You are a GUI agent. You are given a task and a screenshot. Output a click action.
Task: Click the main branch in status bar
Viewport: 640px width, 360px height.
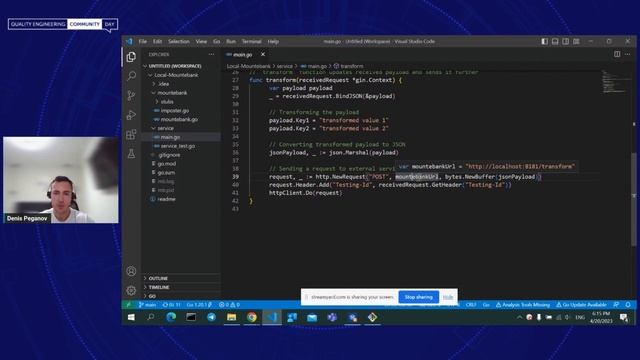click(x=147, y=305)
